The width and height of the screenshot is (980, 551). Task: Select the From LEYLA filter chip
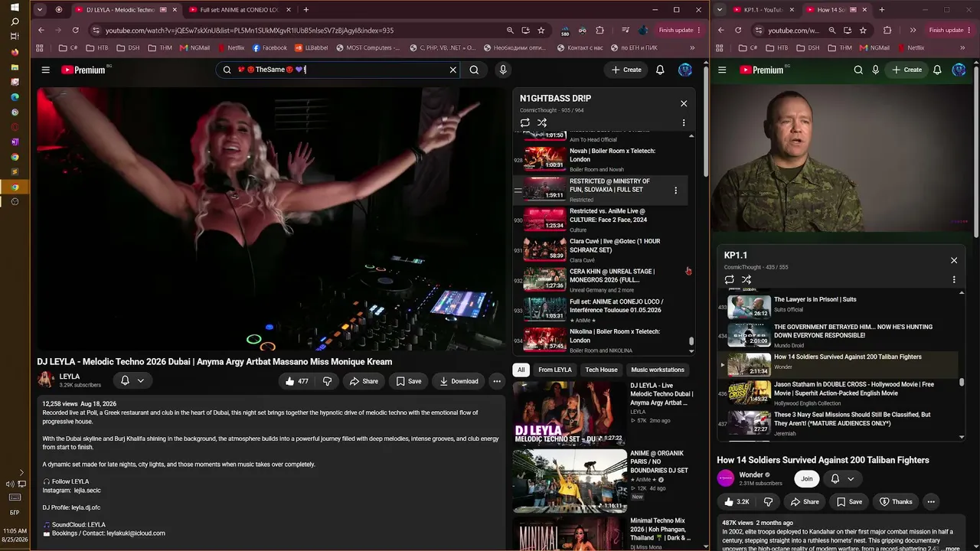(555, 370)
